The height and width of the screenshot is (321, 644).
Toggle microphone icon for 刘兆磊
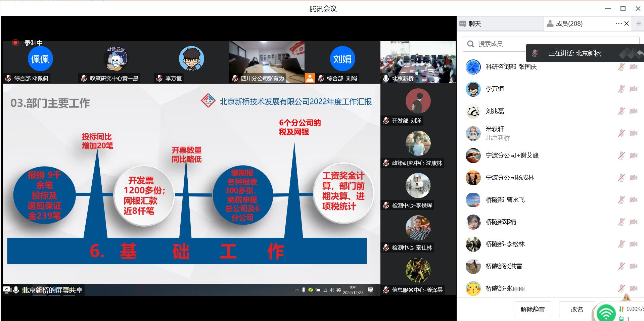click(621, 111)
